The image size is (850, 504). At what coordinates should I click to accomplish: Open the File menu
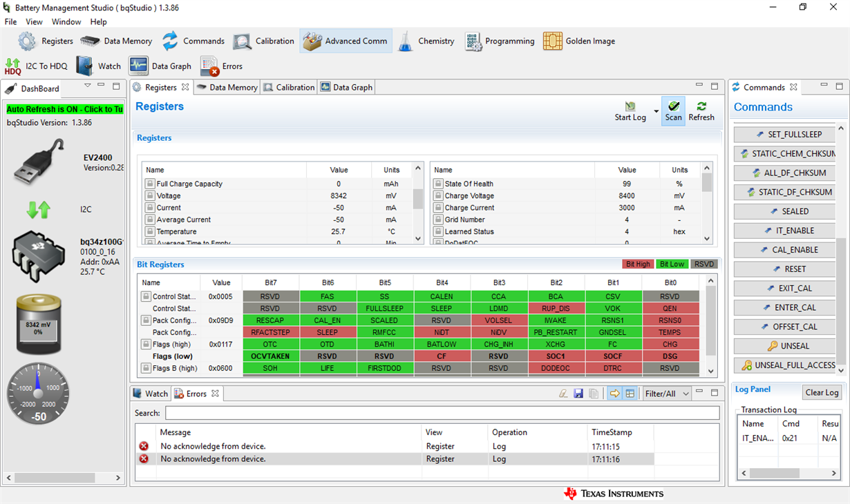[x=11, y=21]
